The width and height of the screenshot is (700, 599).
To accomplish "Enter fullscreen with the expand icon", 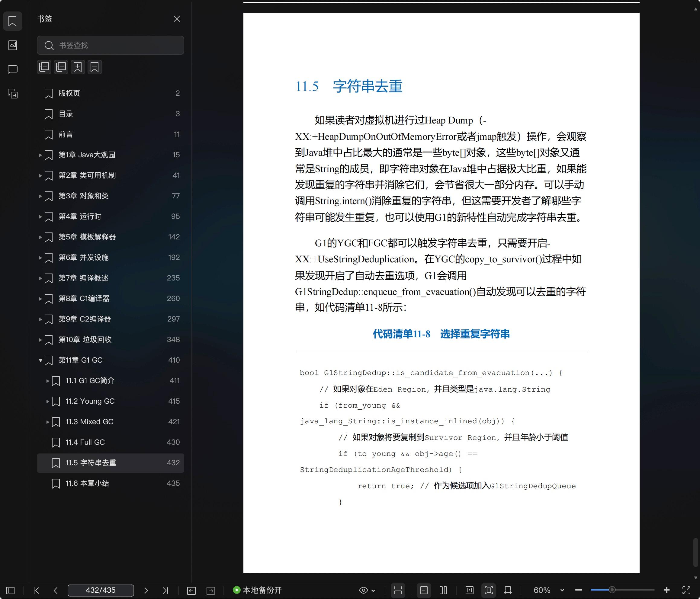I will tap(686, 590).
